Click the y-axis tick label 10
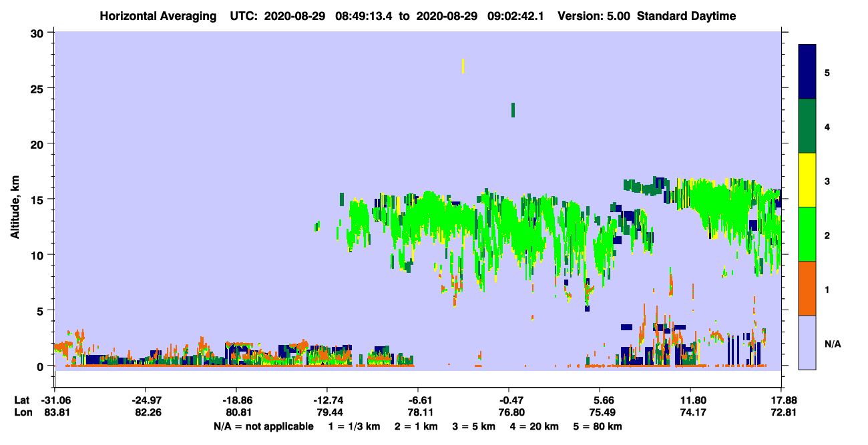 tap(39, 255)
